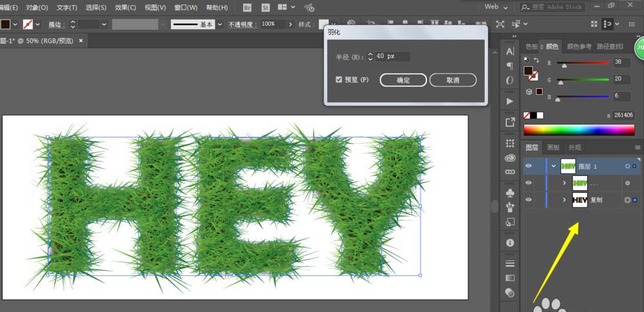Viewport: 644px width, 312px height.
Task: Open Adobe Stock via St icon
Action: click(x=265, y=7)
